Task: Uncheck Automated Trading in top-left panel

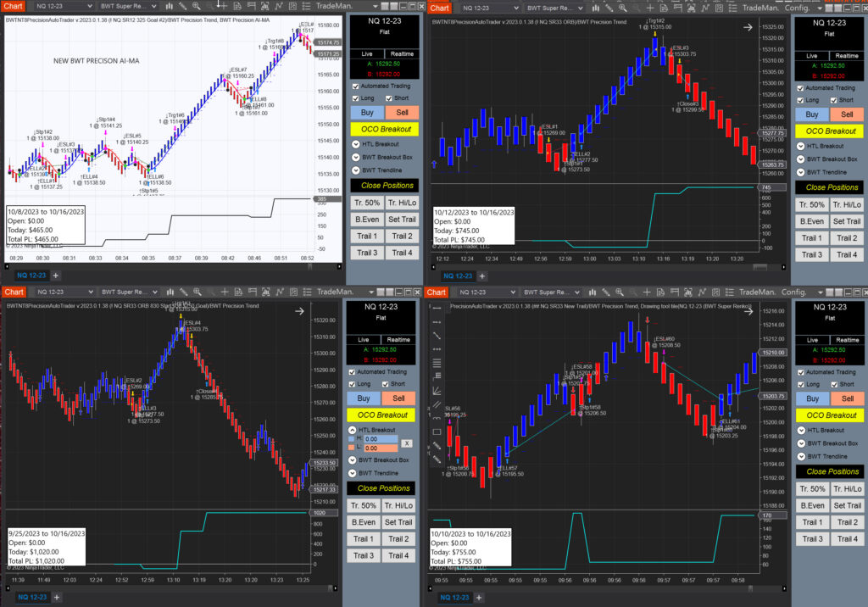Action: tap(355, 86)
